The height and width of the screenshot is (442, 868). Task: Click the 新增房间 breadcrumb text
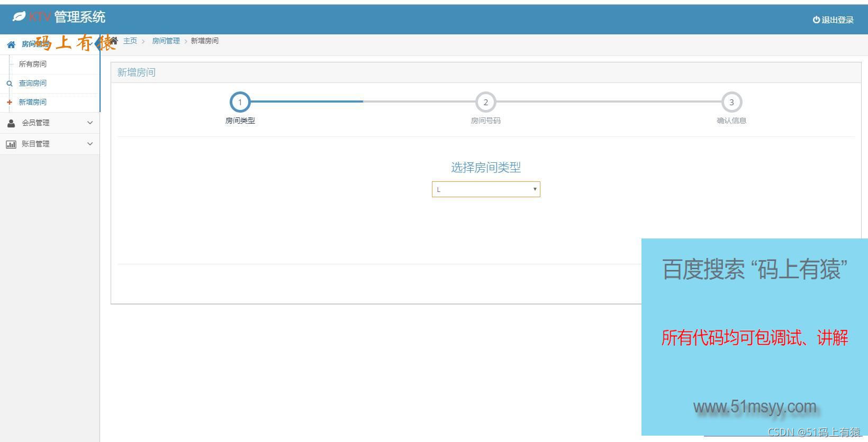click(x=205, y=41)
